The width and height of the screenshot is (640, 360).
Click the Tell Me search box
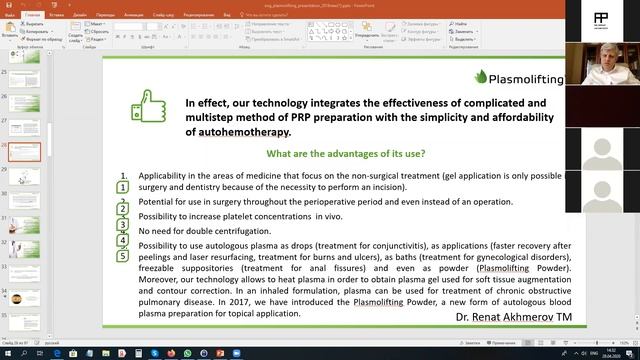click(x=264, y=15)
